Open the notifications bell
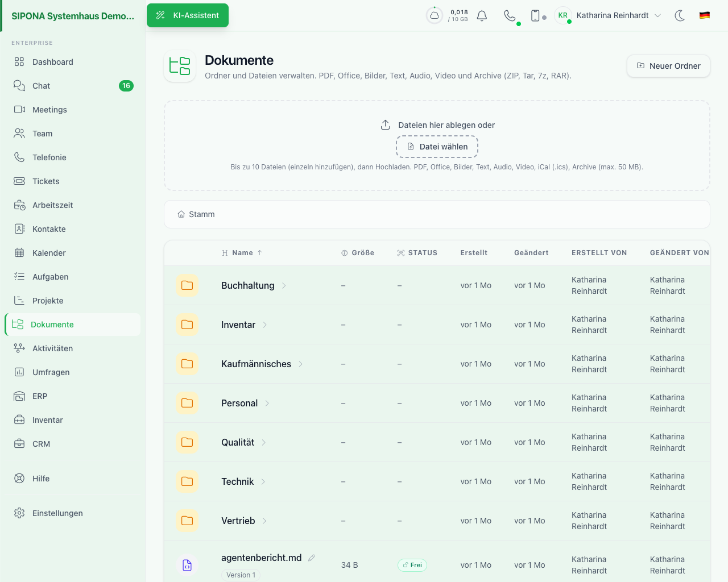The image size is (728, 582). point(482,15)
